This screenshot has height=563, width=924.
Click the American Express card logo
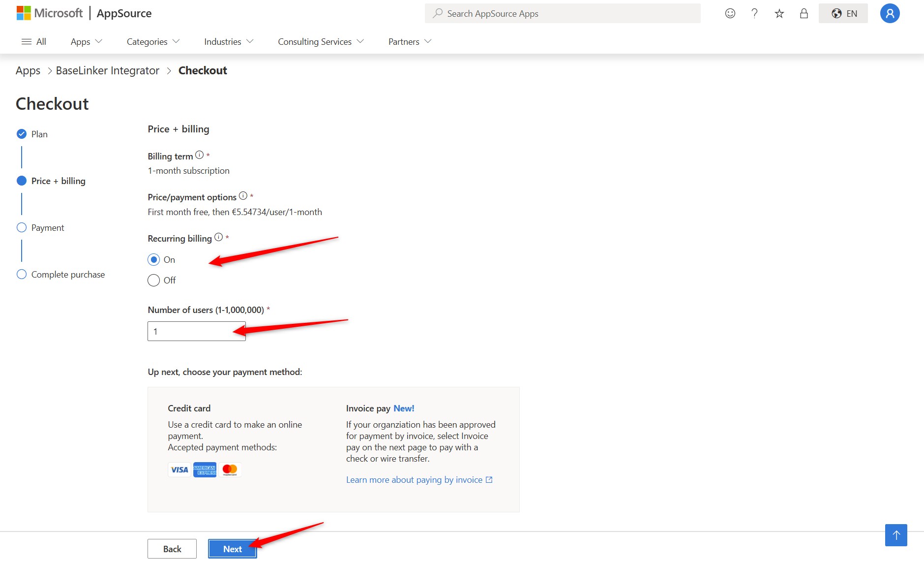205,469
